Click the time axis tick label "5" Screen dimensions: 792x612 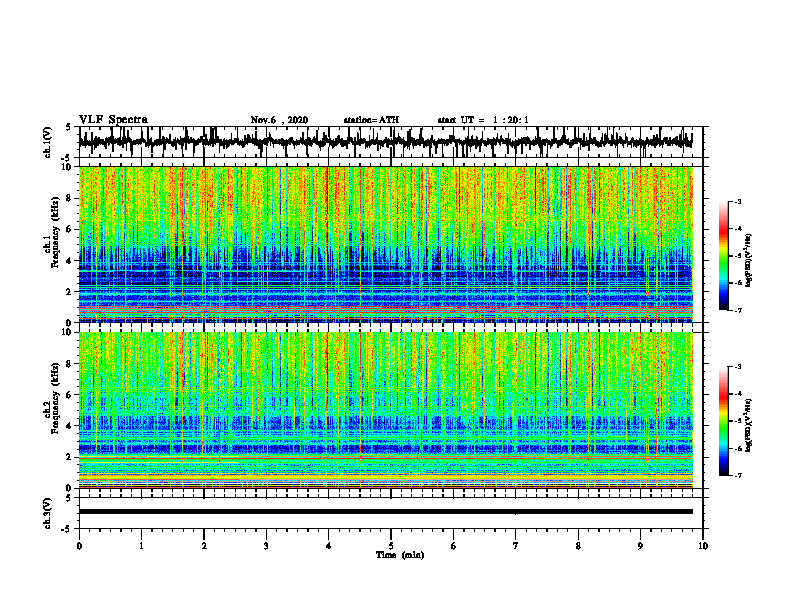point(391,546)
